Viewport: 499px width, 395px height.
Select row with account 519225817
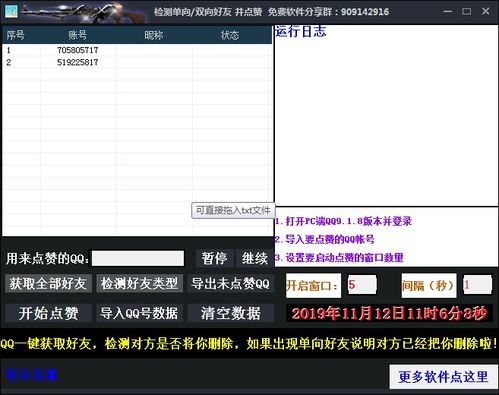click(x=137, y=62)
